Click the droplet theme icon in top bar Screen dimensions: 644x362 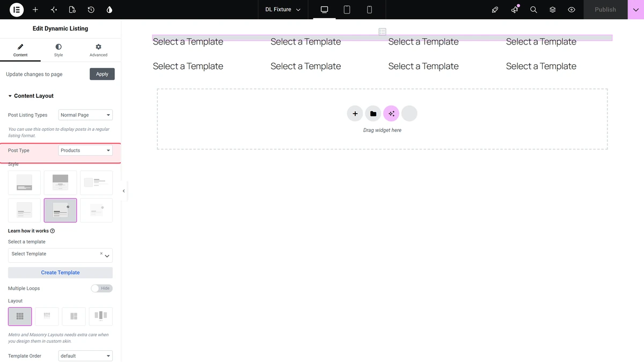[109, 10]
